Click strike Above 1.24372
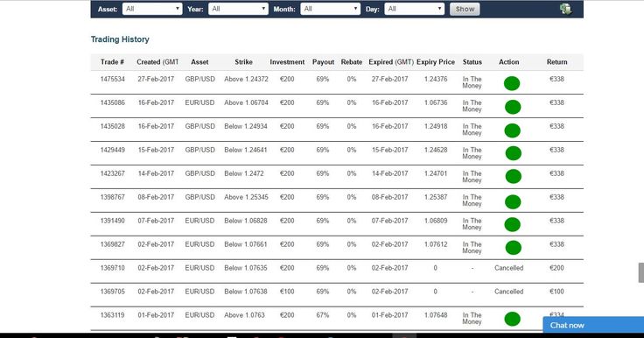Image resolution: width=644 pixels, height=338 pixels. pos(246,79)
